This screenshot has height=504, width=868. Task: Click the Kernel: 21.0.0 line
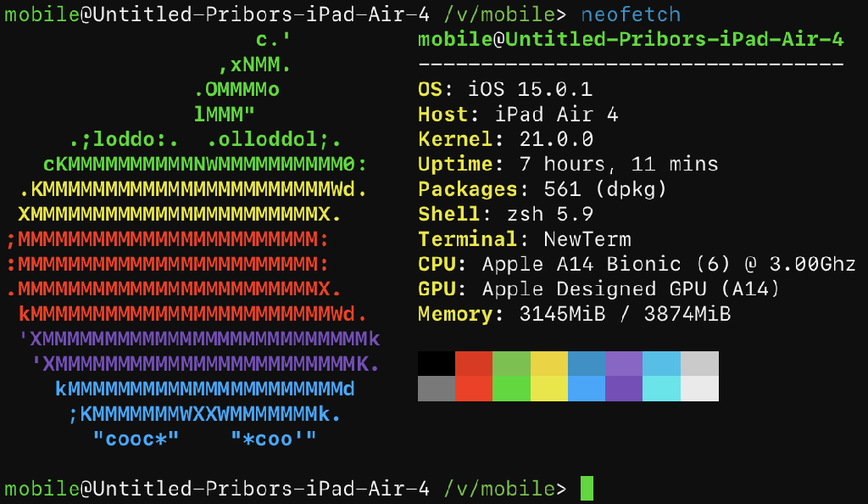pyautogui.click(x=505, y=139)
